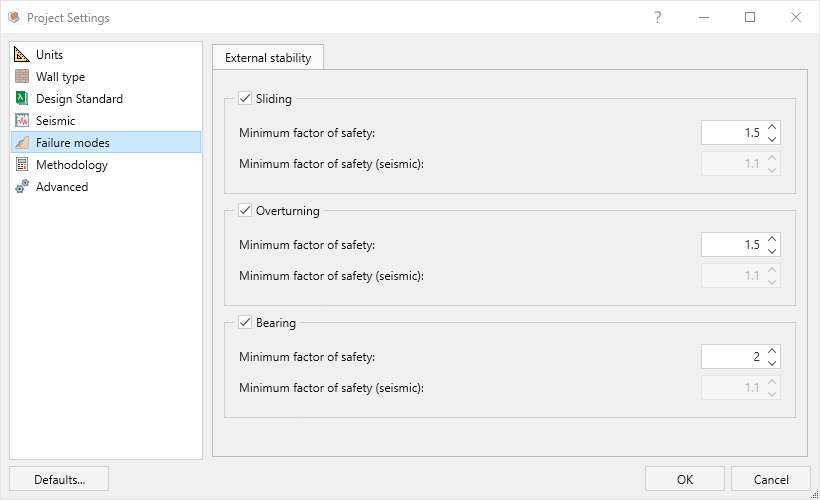Open the Wall type settings page

click(106, 76)
